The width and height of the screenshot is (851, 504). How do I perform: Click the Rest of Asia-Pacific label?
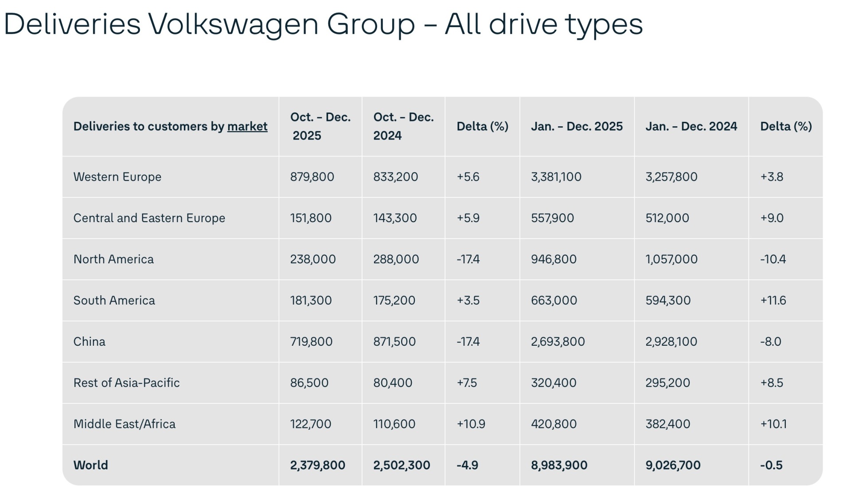(126, 383)
